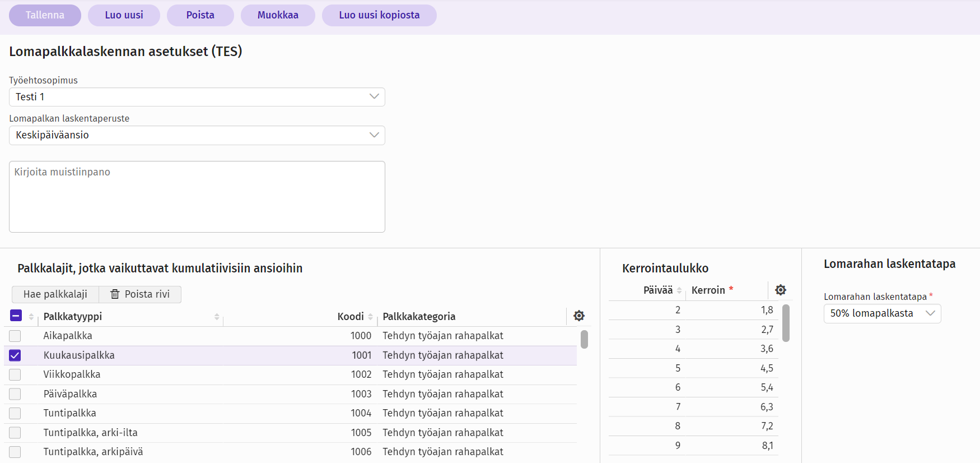Click Päivää value 8 in Kerrointaulukko
980x463 pixels.
678,426
